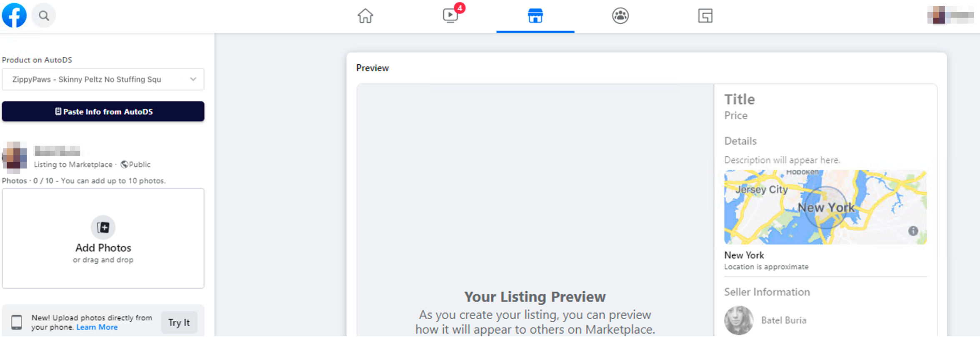This screenshot has width=980, height=337.
Task: Click the 'New York' location name below map
Action: coord(744,255)
